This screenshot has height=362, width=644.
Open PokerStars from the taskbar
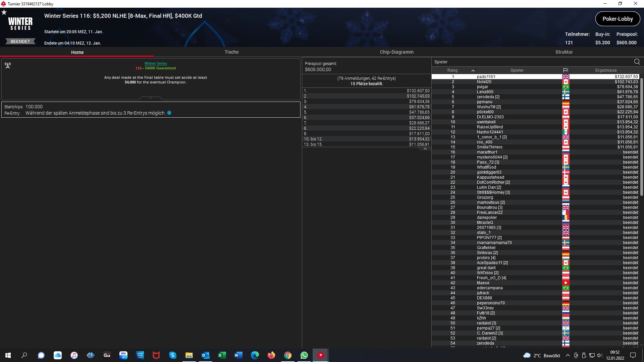[x=321, y=355]
